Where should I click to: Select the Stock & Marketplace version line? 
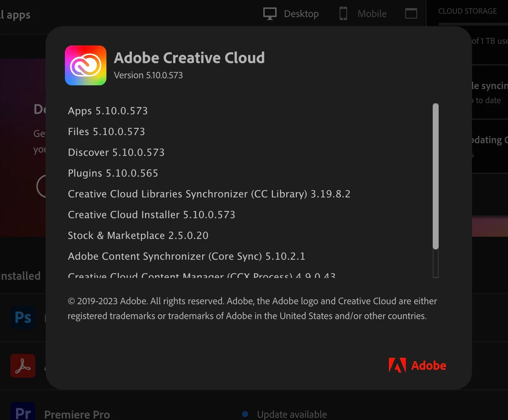click(x=138, y=236)
